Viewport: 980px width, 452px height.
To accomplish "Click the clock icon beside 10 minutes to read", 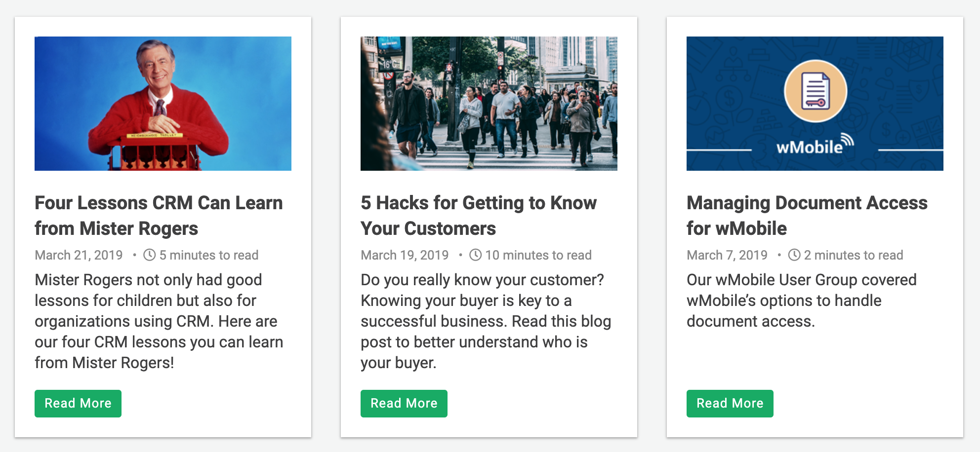I will click(475, 255).
